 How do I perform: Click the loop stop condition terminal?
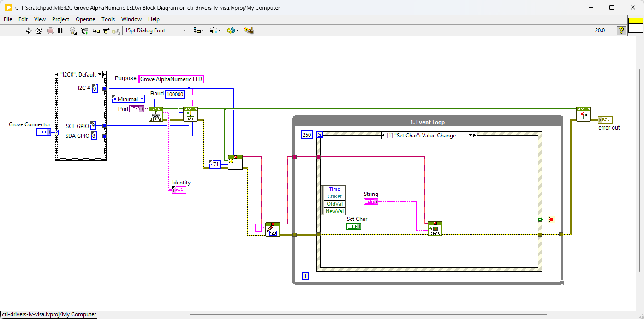[x=551, y=219]
